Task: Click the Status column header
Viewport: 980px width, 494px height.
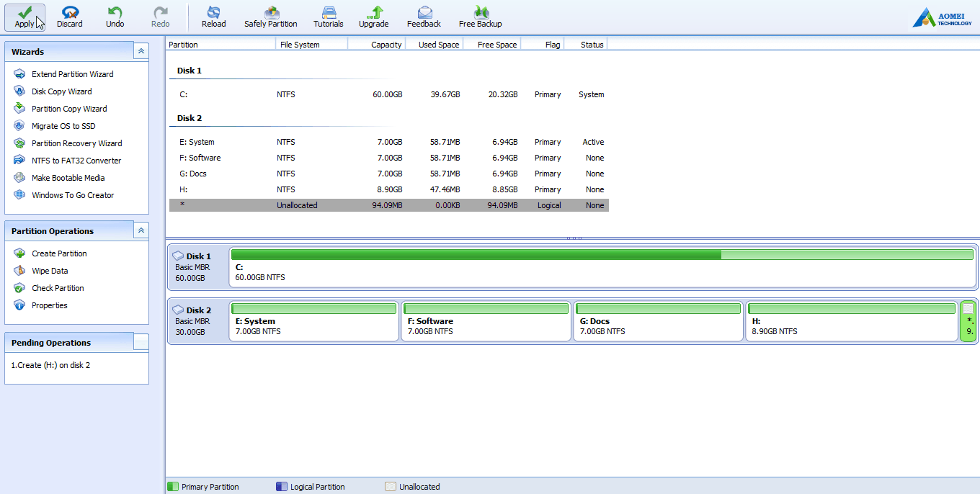Action: 585,44
